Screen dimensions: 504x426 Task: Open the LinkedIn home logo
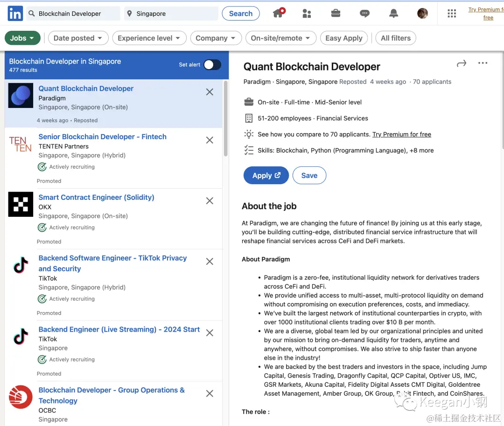(x=15, y=14)
